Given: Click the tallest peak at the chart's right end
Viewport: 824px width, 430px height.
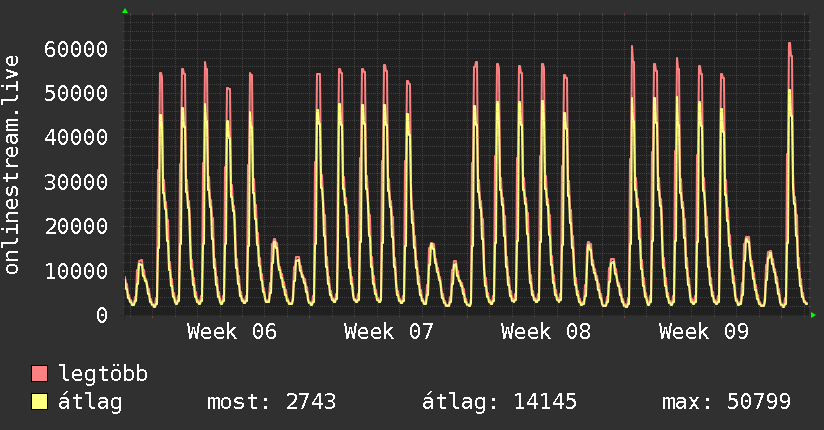Looking at the screenshot, I should click(x=790, y=44).
